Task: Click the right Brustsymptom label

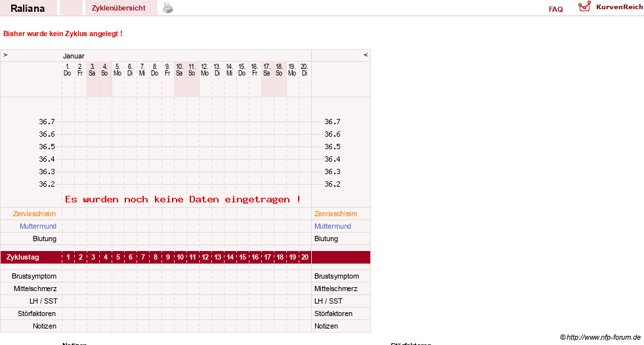Action: pos(337,277)
